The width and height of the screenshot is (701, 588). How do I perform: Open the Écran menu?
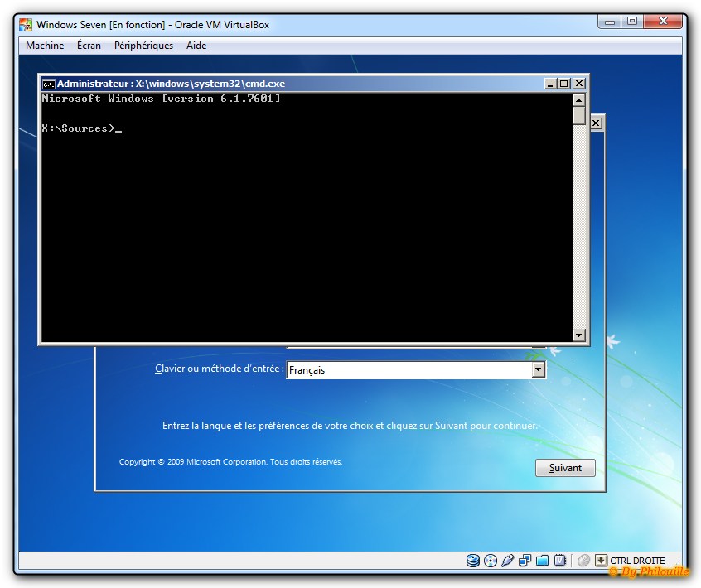pos(89,46)
